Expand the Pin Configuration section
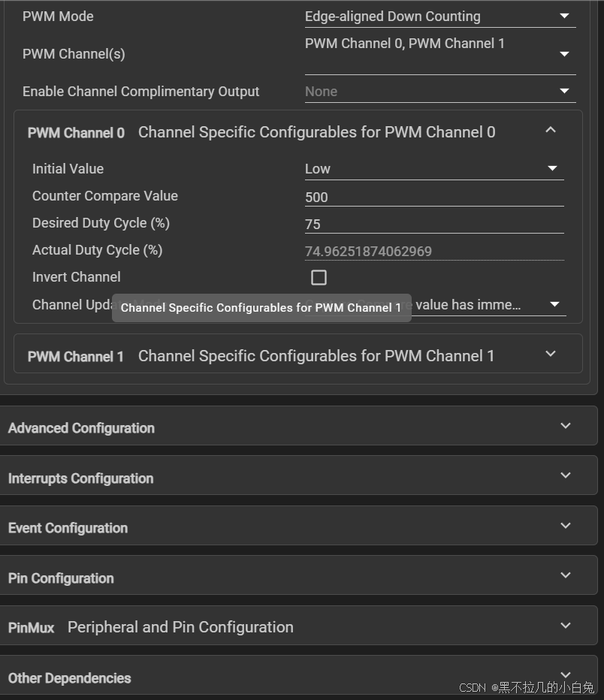 pyautogui.click(x=565, y=575)
